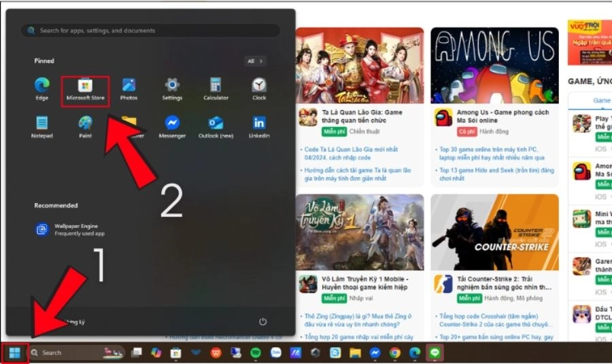Click the taskbar Search box

point(78,352)
